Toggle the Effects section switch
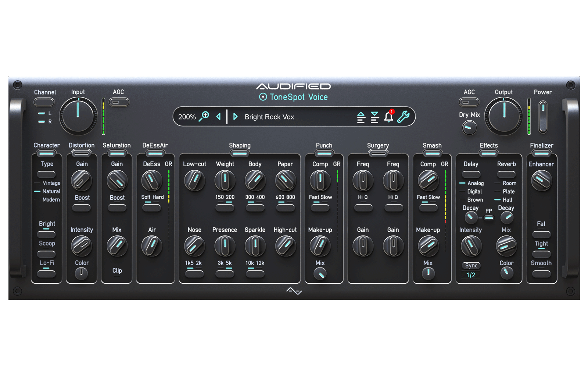This screenshot has height=376, width=588. point(488,153)
